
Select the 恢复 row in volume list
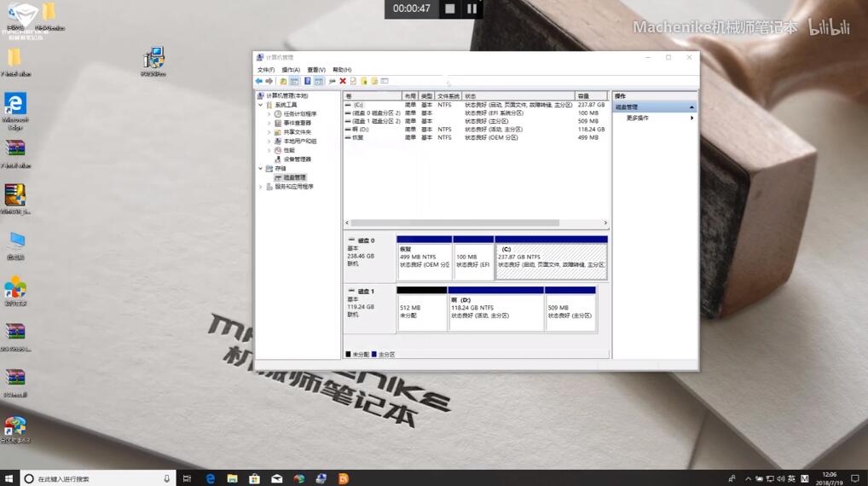476,138
